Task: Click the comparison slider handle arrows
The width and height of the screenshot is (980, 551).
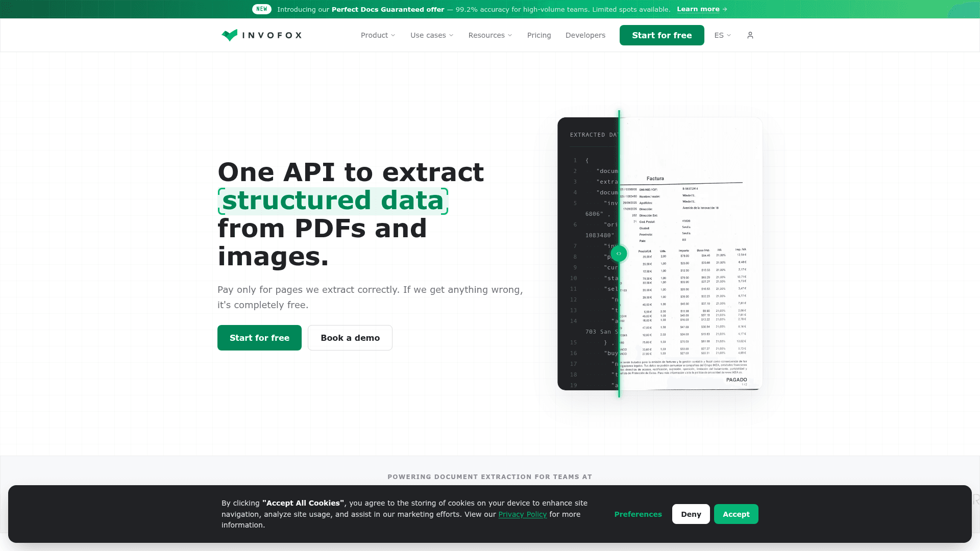Action: click(x=619, y=254)
